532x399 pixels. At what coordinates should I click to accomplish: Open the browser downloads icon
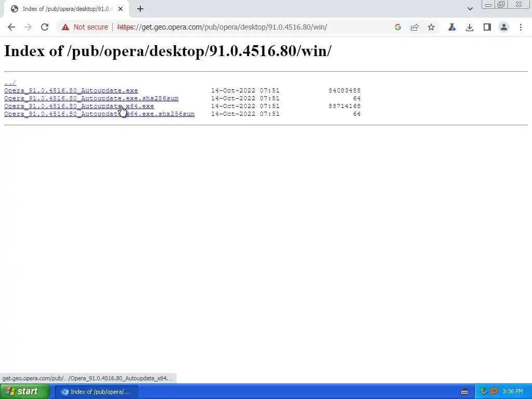tap(470, 27)
